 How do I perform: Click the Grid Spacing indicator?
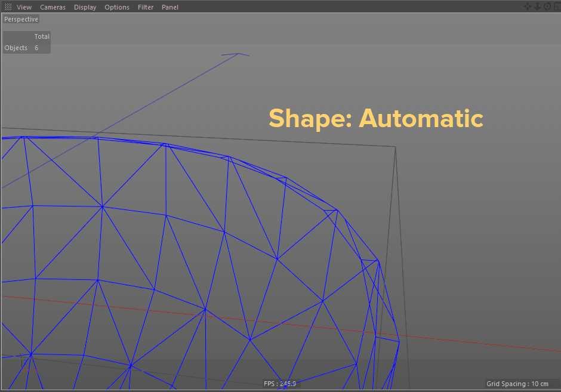[x=518, y=383]
